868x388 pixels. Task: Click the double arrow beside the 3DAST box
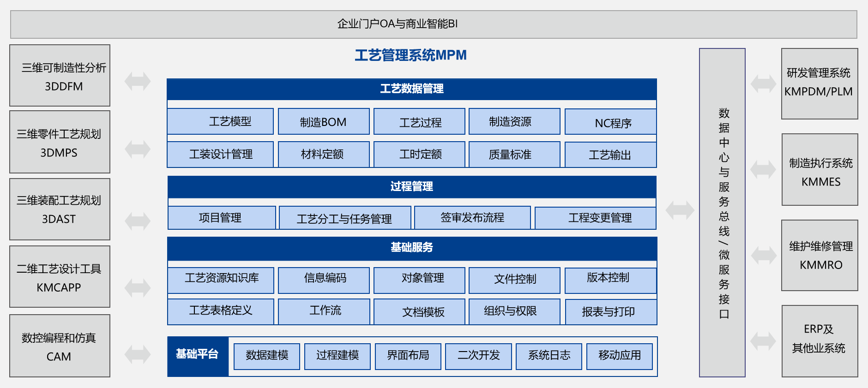[138, 221]
